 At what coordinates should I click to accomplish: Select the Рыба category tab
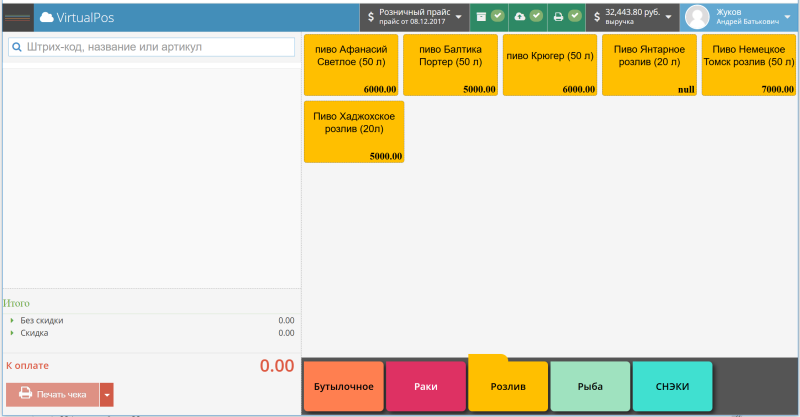coord(590,386)
